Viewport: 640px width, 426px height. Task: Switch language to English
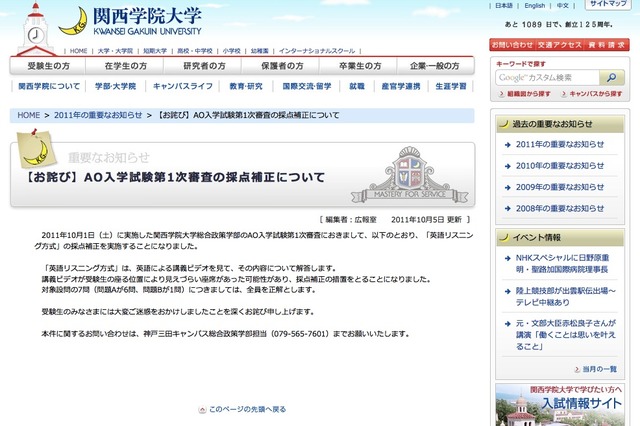click(x=535, y=6)
